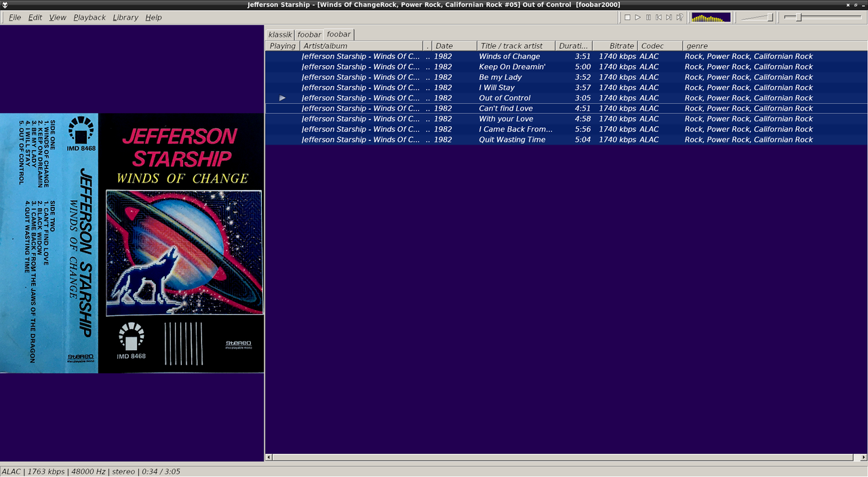Click the status bar playback info
The image size is (868, 477).
pyautogui.click(x=91, y=472)
